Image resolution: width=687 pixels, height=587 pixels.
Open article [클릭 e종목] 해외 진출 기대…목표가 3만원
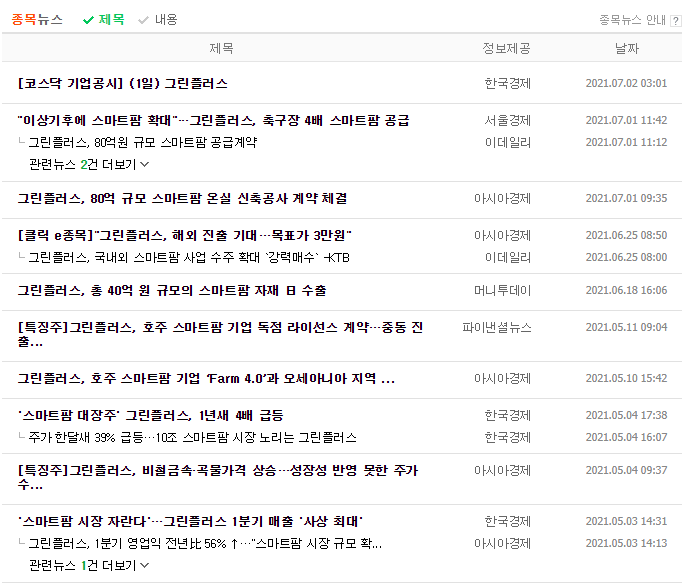click(184, 235)
